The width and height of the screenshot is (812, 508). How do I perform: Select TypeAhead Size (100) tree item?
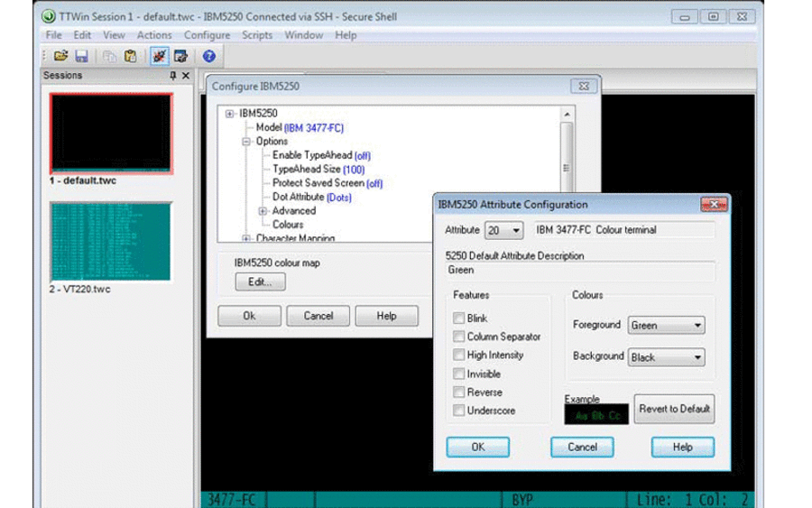[318, 170]
